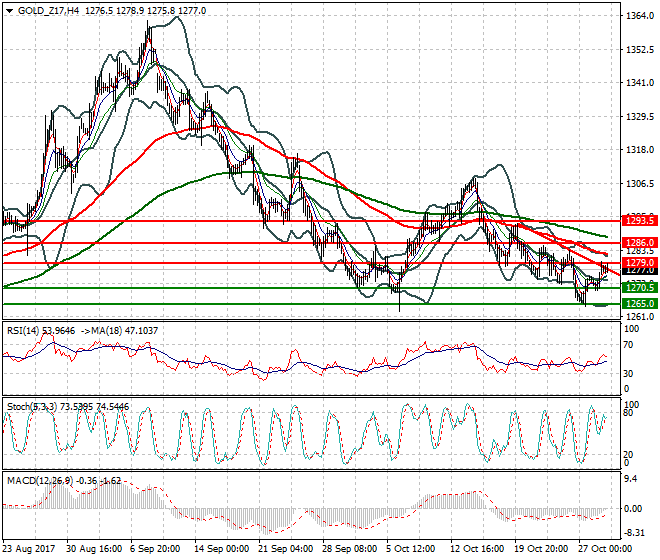Click the MACD -8.31 scale value
The width and height of the screenshot is (660, 560).
tap(633, 533)
